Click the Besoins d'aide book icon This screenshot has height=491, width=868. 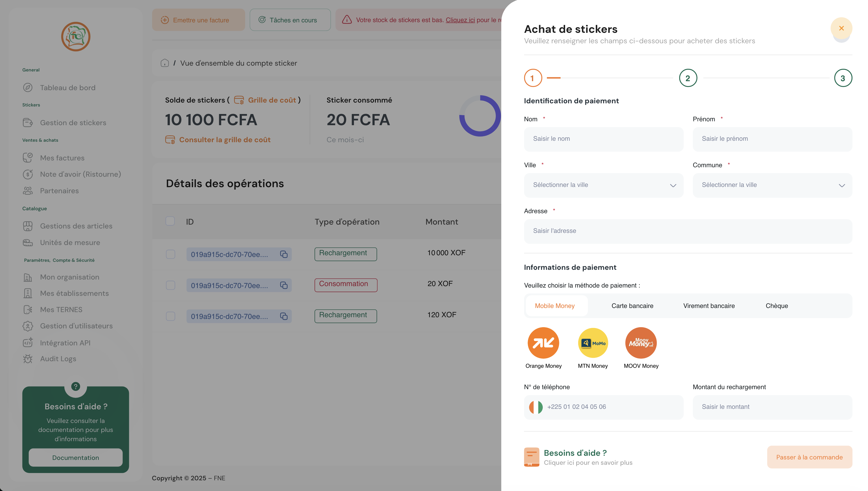[x=532, y=457]
